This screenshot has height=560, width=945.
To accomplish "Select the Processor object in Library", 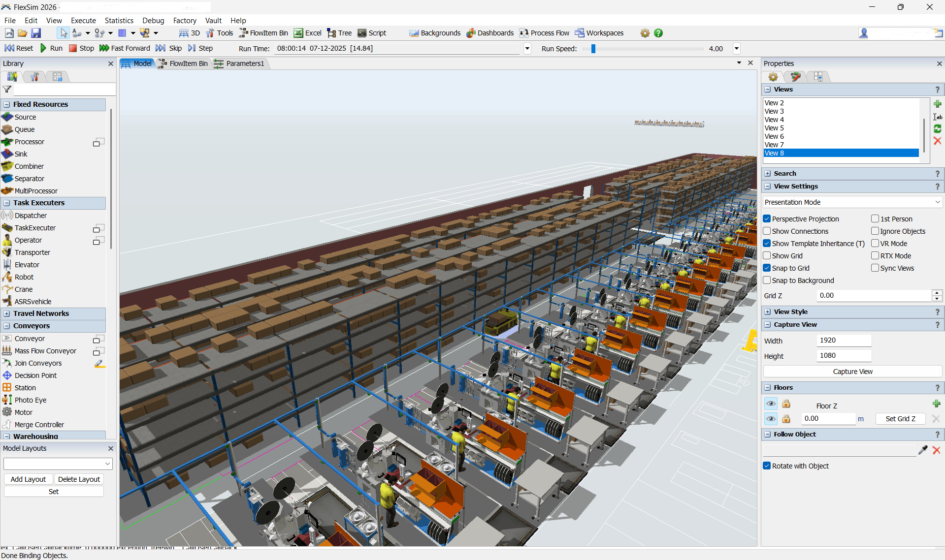I will tap(29, 142).
